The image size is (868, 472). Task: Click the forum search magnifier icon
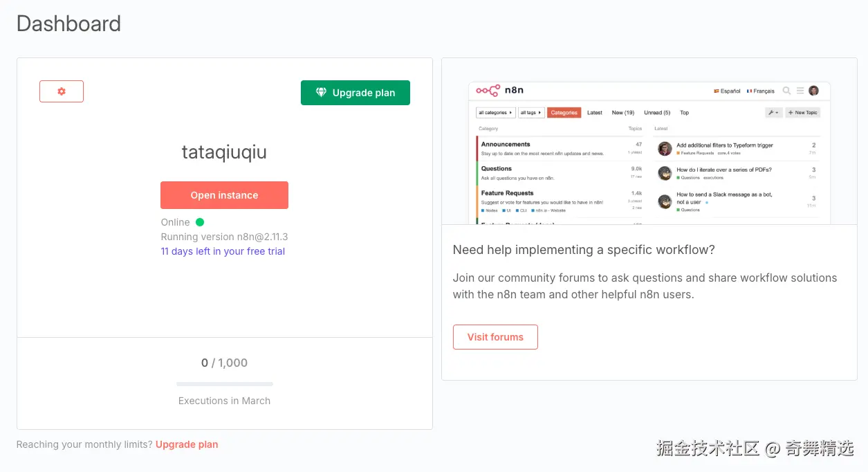pyautogui.click(x=786, y=91)
